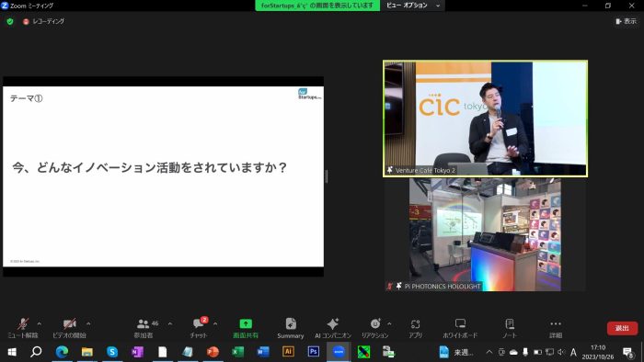The width and height of the screenshot is (644, 362).
Task: Open the Participants panel icon
Action: [143, 328]
